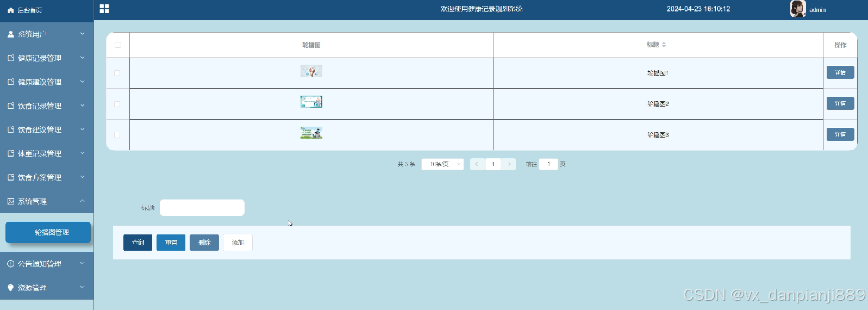Open the 健康记录管理 menu label
This screenshot has width=868, height=310.
pos(39,58)
